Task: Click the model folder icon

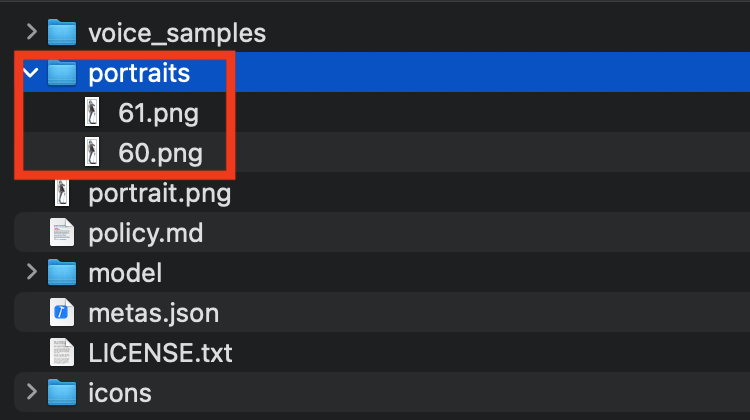Action: 62,272
